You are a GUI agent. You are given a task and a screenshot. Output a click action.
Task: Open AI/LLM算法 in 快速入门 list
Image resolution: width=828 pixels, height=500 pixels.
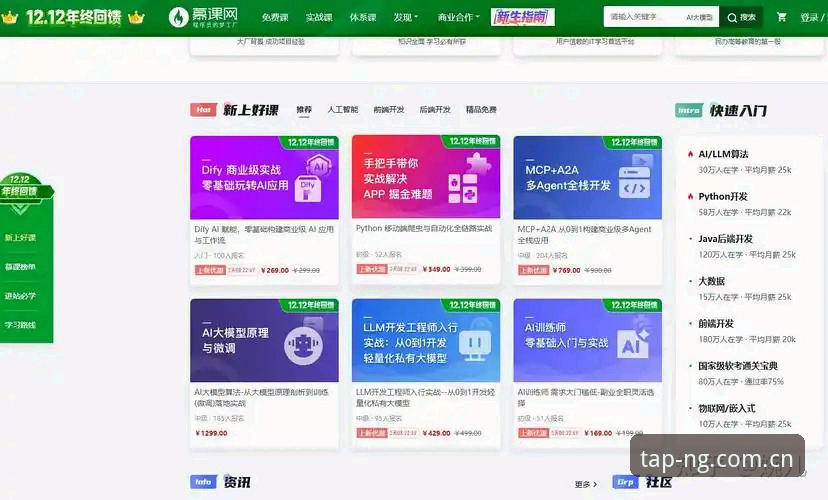[723, 154]
